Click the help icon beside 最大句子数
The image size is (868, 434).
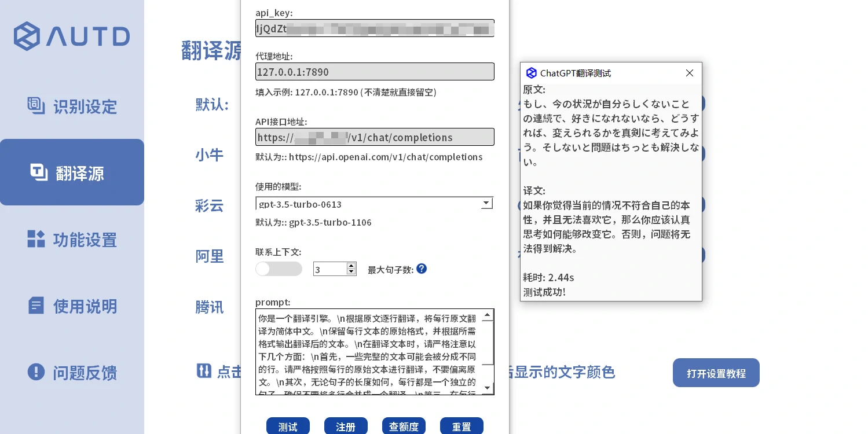422,269
